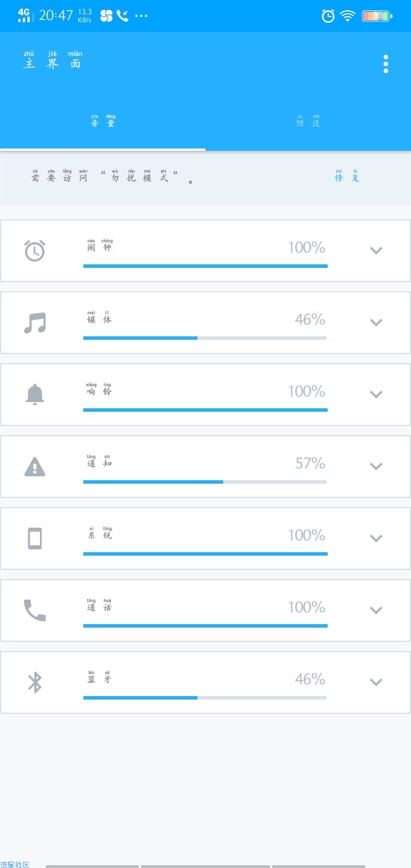Viewport: 411px width, 868px height.
Task: Tap the alarm clock icon in 闹钟 row
Action: pos(35,251)
